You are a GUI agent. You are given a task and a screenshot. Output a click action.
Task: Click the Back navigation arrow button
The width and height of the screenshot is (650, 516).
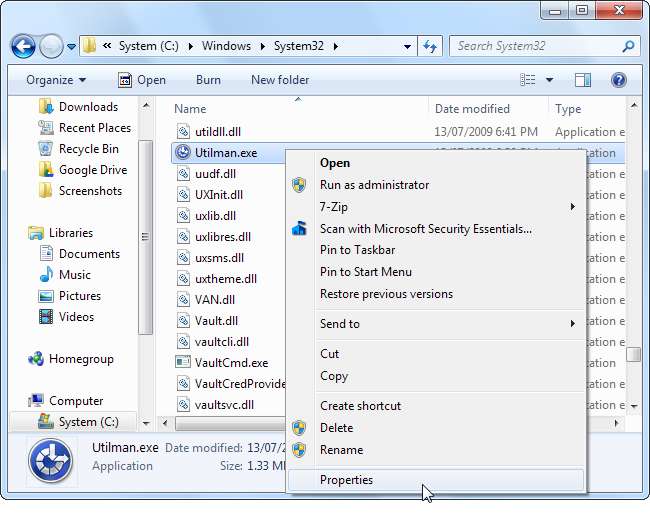pyautogui.click(x=24, y=46)
